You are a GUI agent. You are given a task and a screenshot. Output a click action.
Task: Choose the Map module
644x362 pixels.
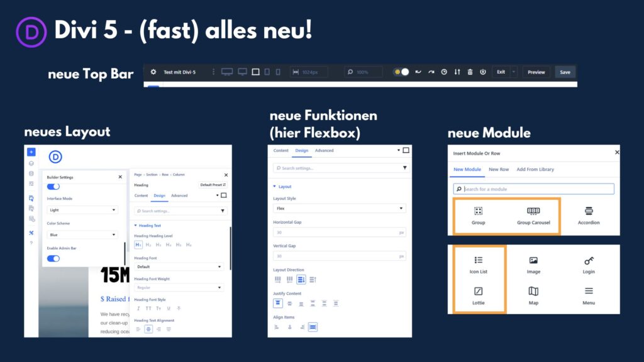click(533, 295)
